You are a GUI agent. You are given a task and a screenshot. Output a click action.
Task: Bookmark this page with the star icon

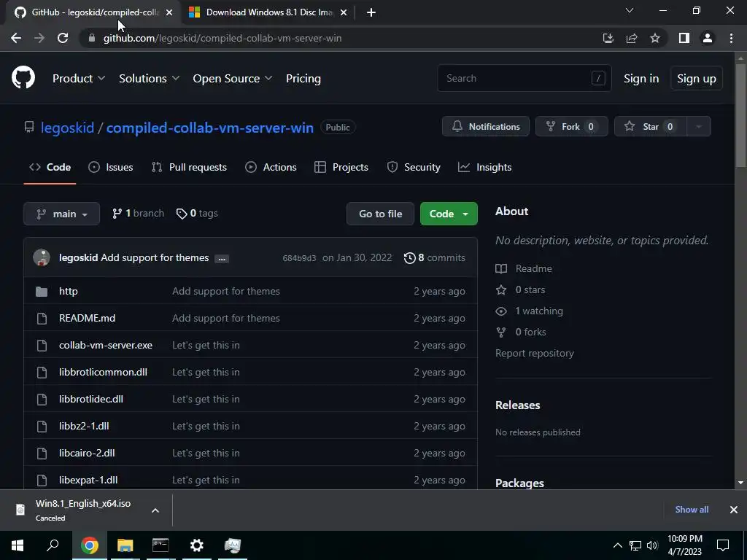click(x=655, y=38)
